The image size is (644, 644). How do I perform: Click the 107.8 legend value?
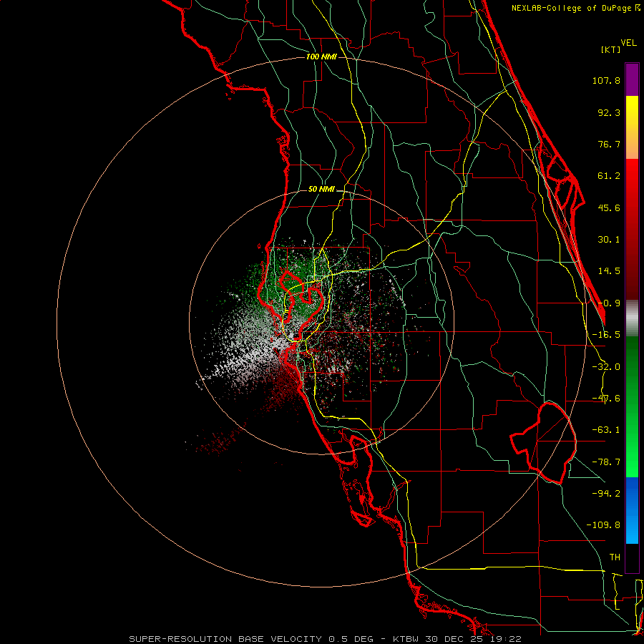pyautogui.click(x=606, y=80)
